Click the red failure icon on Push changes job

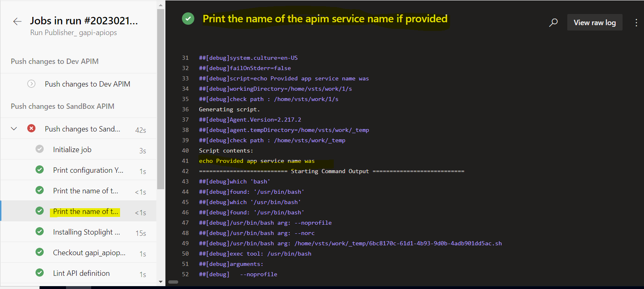(x=31, y=128)
